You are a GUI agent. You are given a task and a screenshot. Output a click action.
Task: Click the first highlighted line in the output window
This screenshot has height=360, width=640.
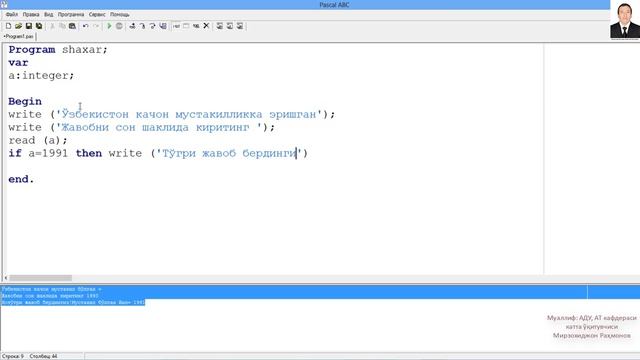click(x=51, y=289)
